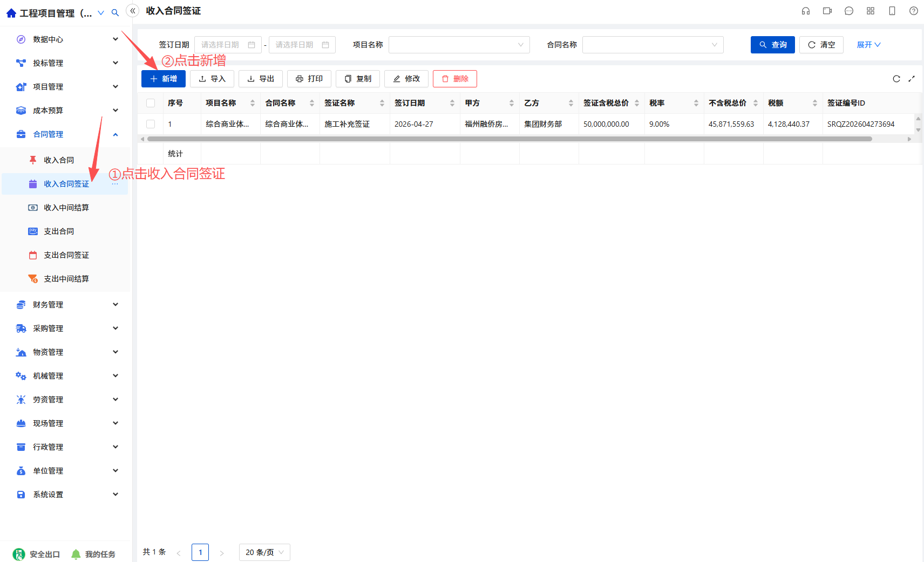Open the sidebar search magnifier icon
Screen dimensions: 924x562
(115, 13)
